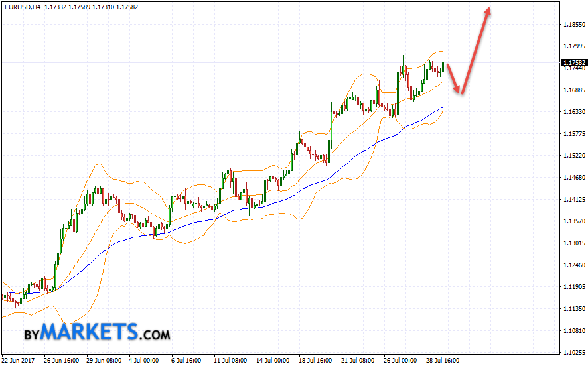Click the bottom tip of red arrow
588x368 pixels.
[x=460, y=92]
